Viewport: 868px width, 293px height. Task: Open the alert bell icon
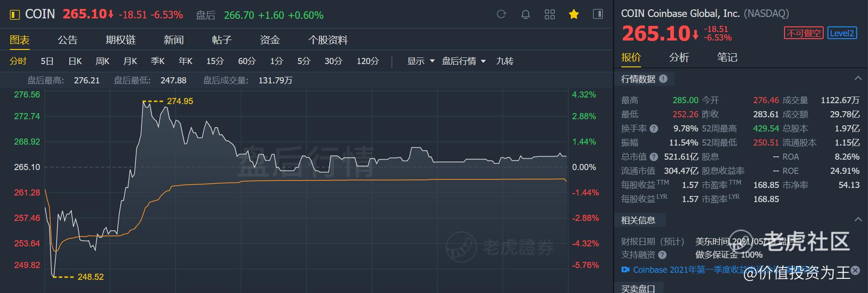(x=526, y=15)
